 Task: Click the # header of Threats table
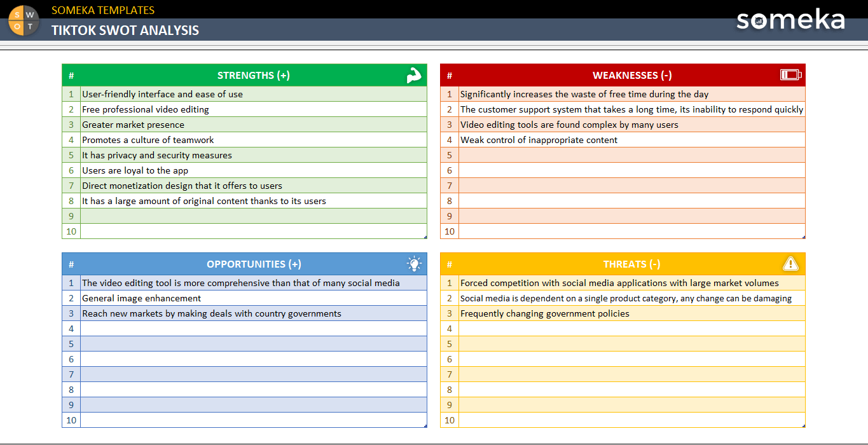pyautogui.click(x=450, y=264)
